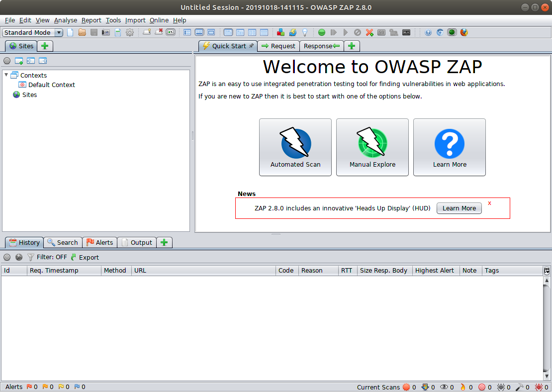Launch Firefox using the Firefox toolbar icon
The image size is (552, 392).
pos(464,32)
